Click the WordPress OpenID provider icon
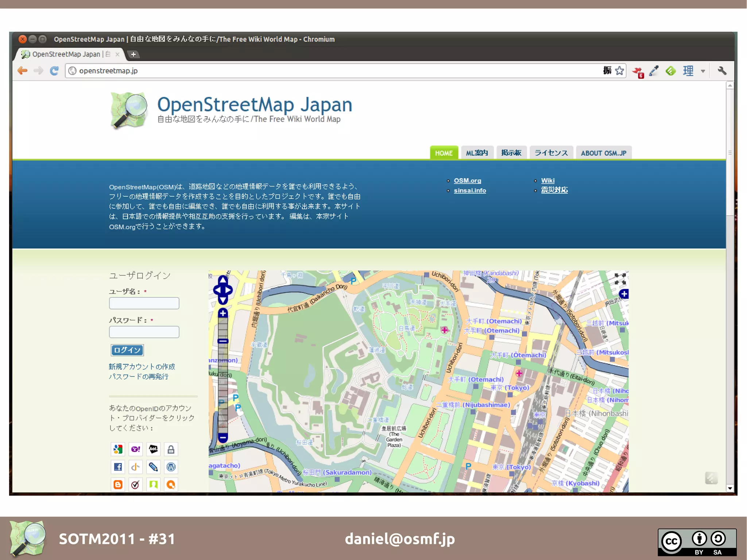747x560 pixels. 171,467
